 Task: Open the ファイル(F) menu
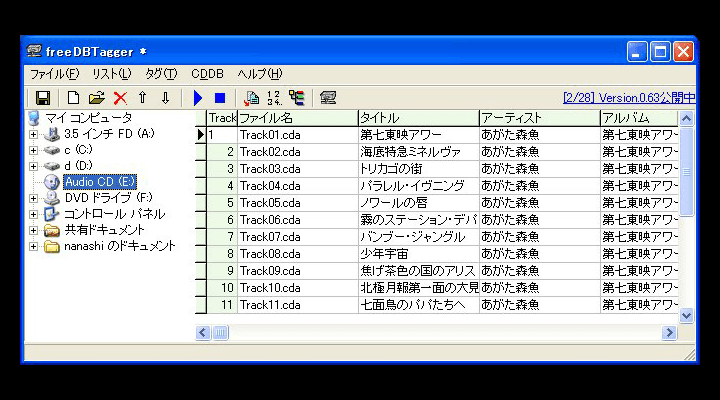pos(54,74)
